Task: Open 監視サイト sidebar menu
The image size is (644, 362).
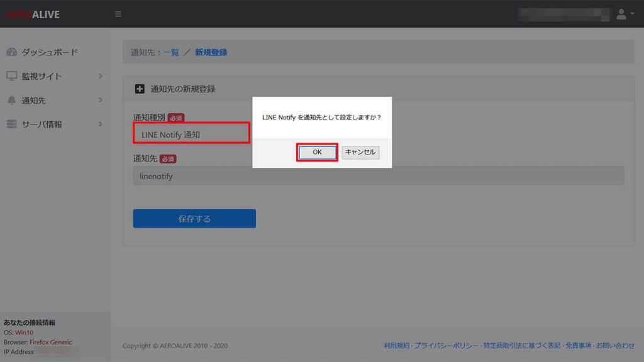Action: tap(42, 76)
